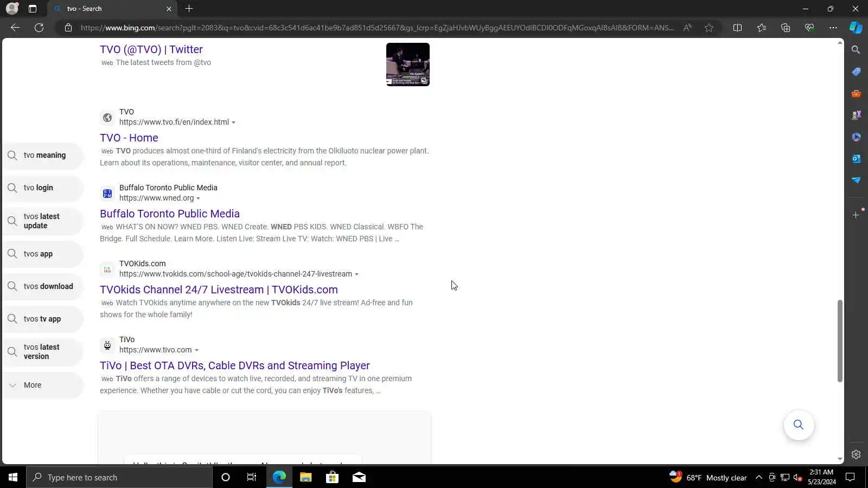Image resolution: width=868 pixels, height=488 pixels.
Task: Open the Windows Start menu
Action: pos(13,478)
